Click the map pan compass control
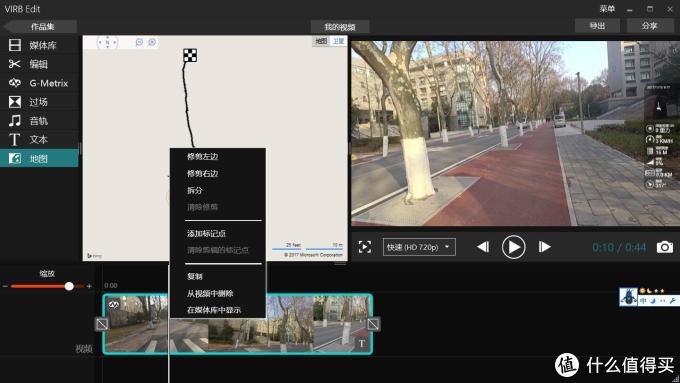680x383 pixels. tap(107, 42)
